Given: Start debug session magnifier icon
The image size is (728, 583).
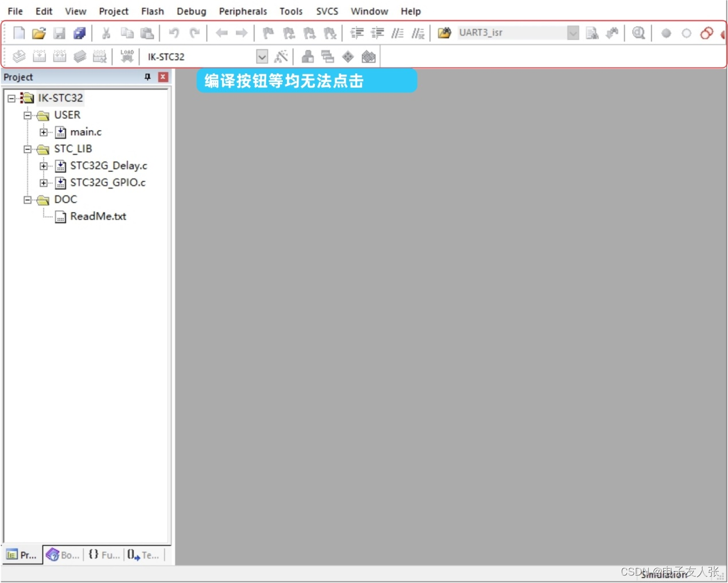Looking at the screenshot, I should [639, 33].
